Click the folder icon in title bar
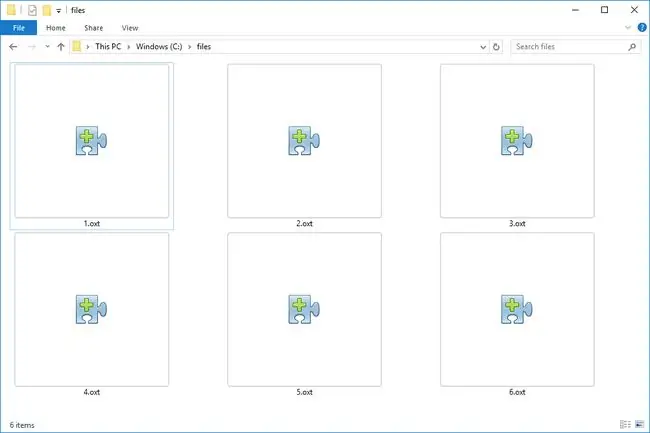 pos(12,10)
